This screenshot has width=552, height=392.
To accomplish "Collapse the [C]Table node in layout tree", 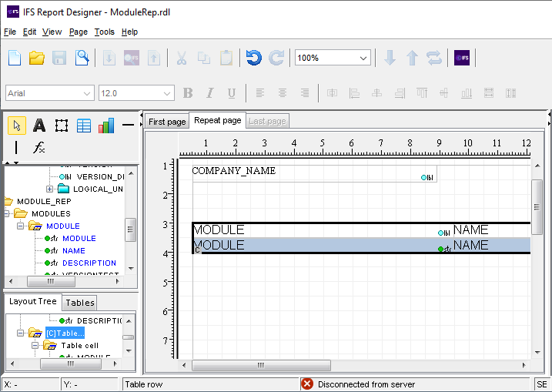I will [x=21, y=333].
